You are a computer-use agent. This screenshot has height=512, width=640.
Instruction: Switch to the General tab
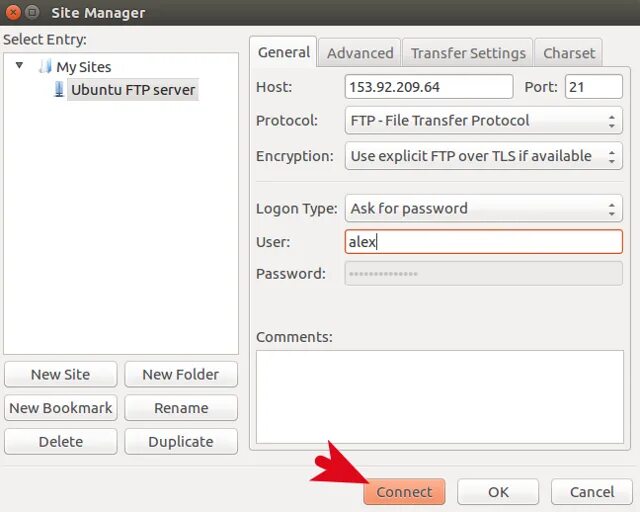tap(284, 52)
